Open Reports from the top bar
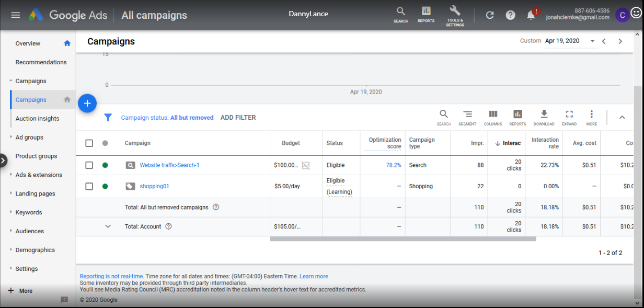Viewport: 644px width, 308px height. pyautogui.click(x=426, y=15)
